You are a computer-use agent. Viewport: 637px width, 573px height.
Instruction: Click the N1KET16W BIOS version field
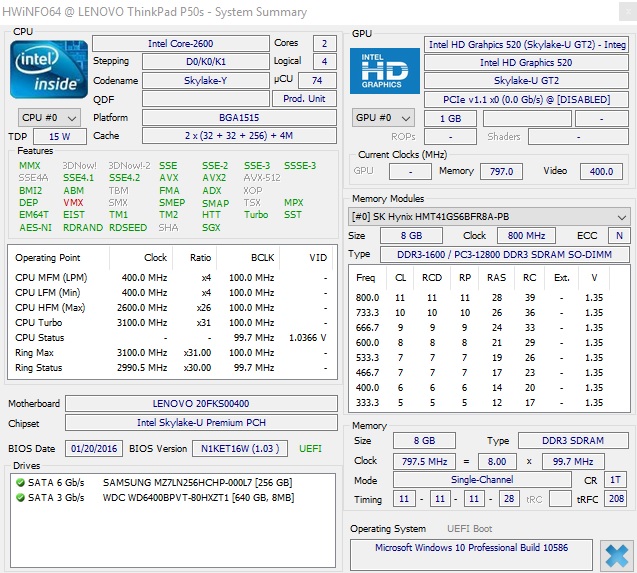pos(238,449)
